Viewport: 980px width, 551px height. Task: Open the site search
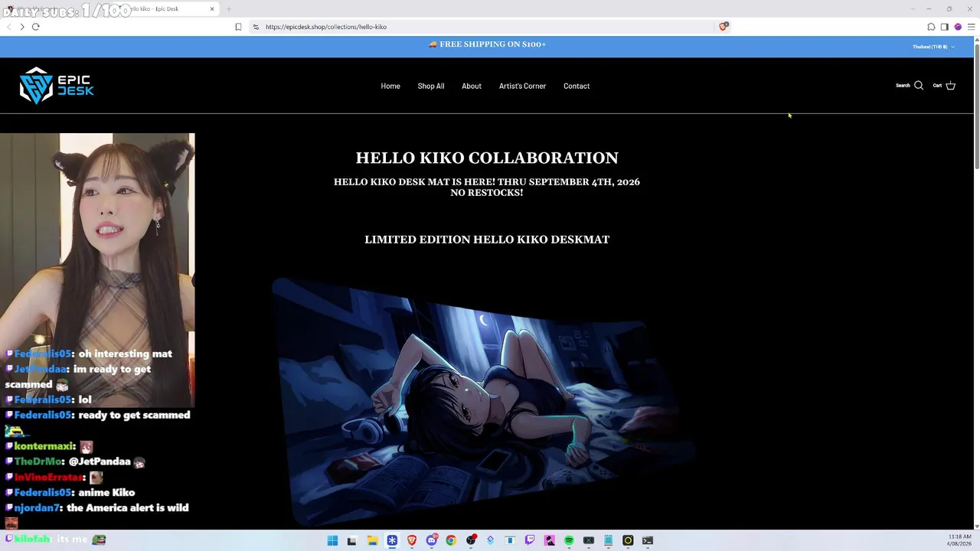(x=919, y=86)
